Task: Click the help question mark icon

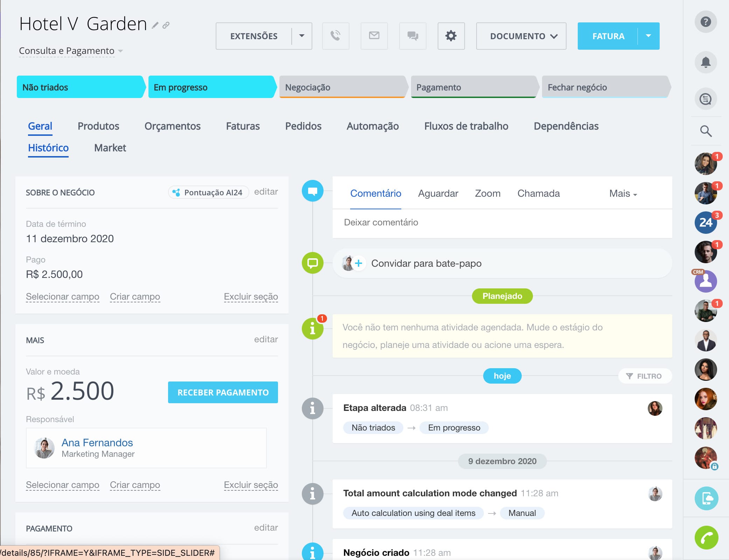Action: (x=706, y=22)
